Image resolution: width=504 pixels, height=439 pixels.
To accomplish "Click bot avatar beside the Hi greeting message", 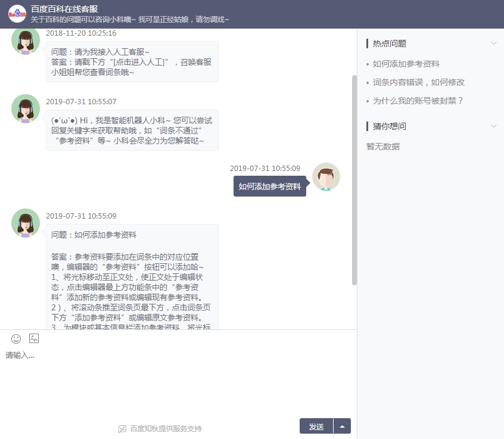I will (x=26, y=108).
